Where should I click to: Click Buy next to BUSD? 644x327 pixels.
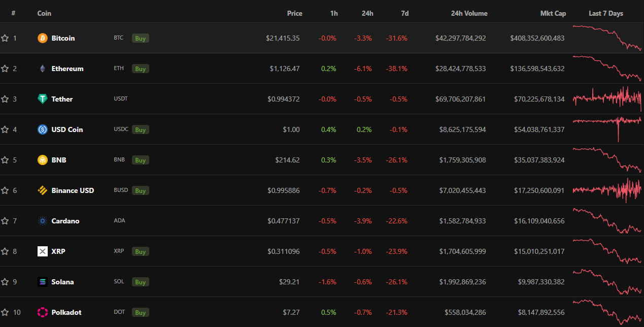(x=141, y=190)
